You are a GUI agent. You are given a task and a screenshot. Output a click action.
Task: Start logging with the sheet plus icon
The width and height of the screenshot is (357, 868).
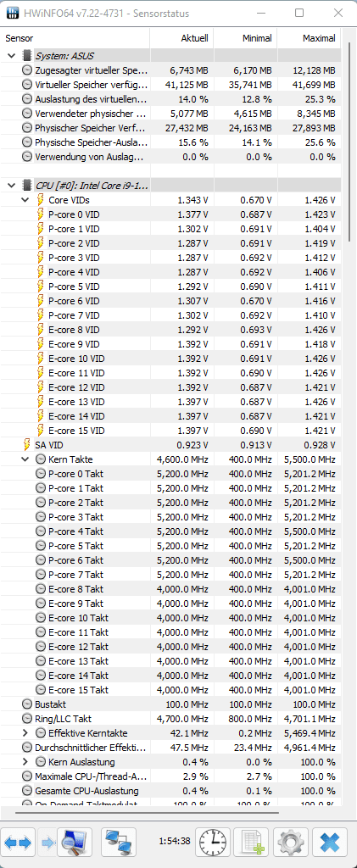(252, 843)
